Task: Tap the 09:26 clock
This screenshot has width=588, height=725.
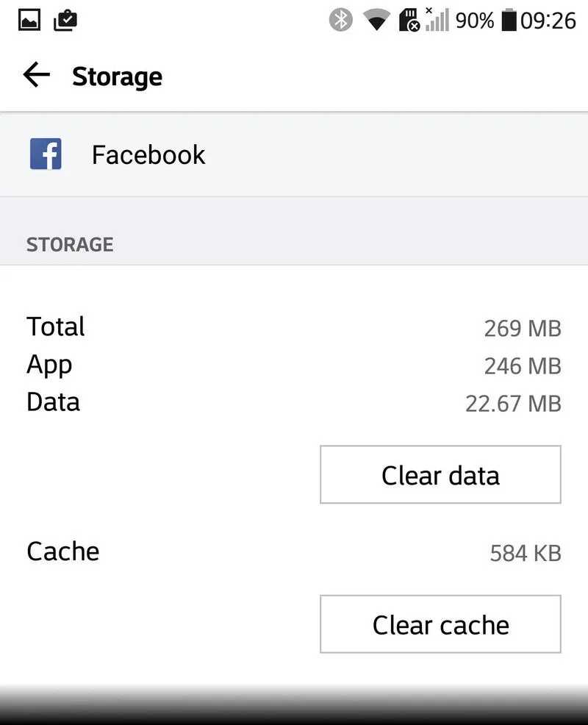Action: 548,21
